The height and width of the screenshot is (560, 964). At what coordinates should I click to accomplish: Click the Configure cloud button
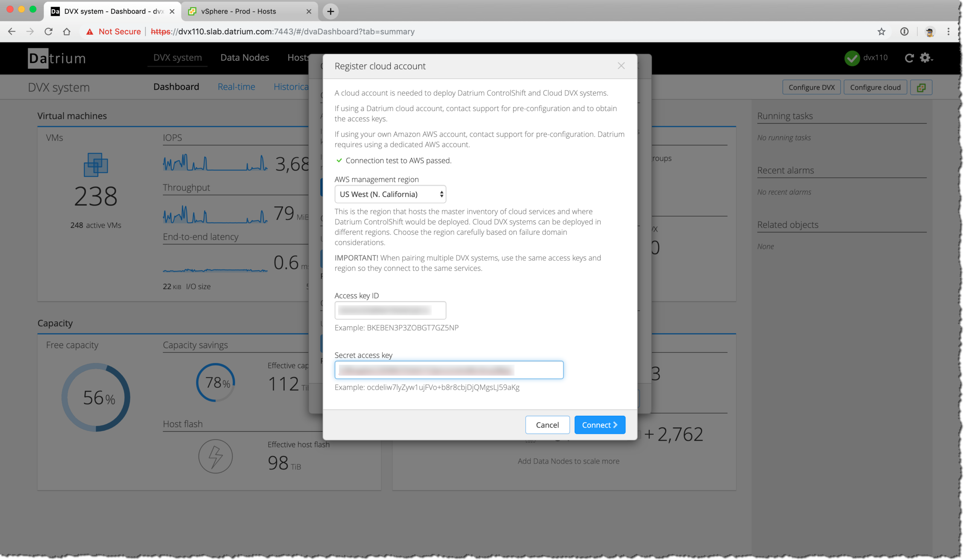click(x=875, y=88)
